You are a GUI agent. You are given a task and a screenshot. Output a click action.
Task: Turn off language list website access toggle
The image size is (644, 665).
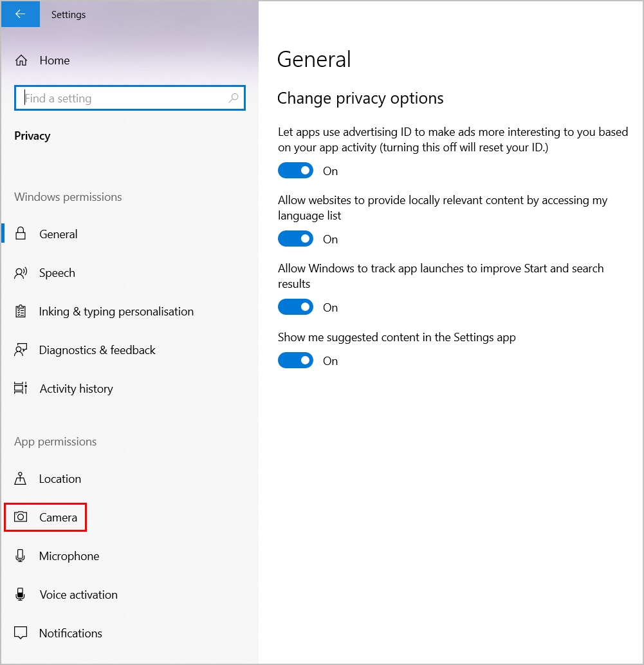click(295, 239)
